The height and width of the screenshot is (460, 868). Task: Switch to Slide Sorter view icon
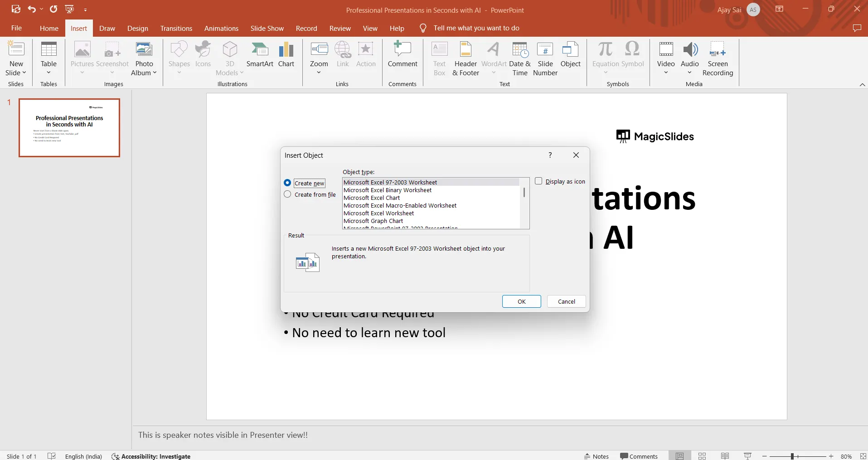[702, 456]
